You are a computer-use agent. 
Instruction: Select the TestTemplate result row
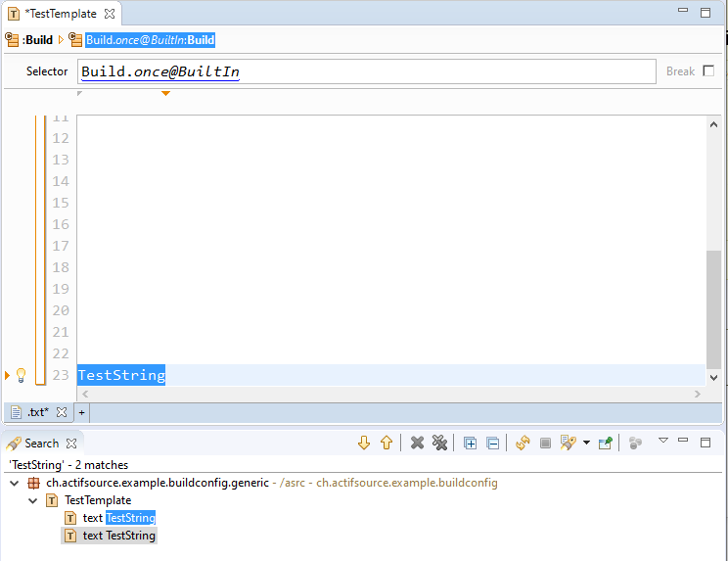[x=89, y=500]
